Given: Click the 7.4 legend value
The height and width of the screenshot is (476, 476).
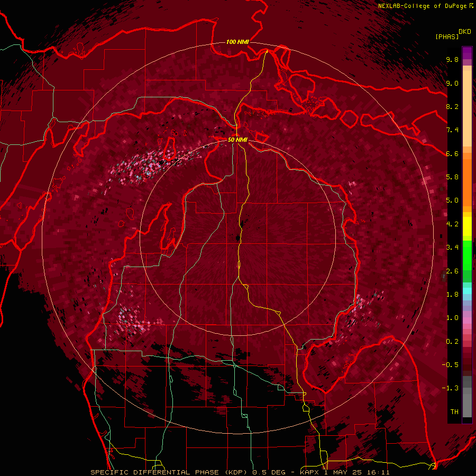Looking at the screenshot, I should (x=452, y=130).
